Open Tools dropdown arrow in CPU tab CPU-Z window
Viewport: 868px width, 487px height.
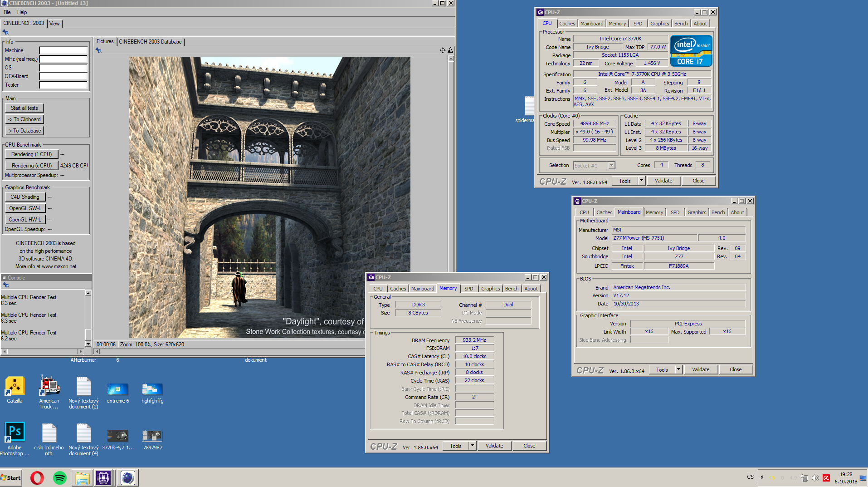tap(641, 181)
